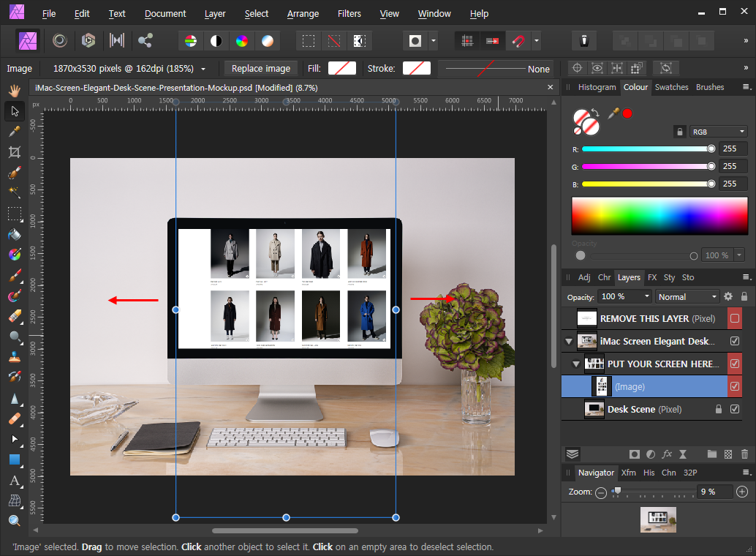Select the View (hand) tool
The width and height of the screenshot is (756, 556).
click(15, 90)
